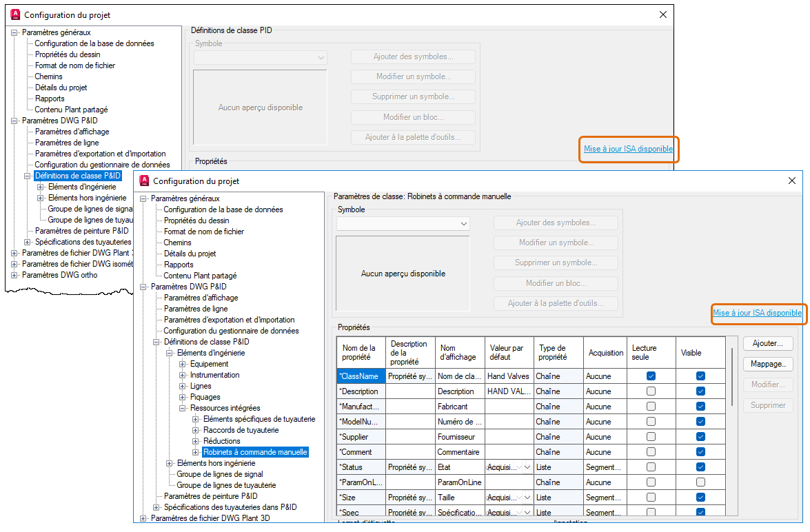Collapse Paramètres DWG P&ID in front window

(x=143, y=287)
